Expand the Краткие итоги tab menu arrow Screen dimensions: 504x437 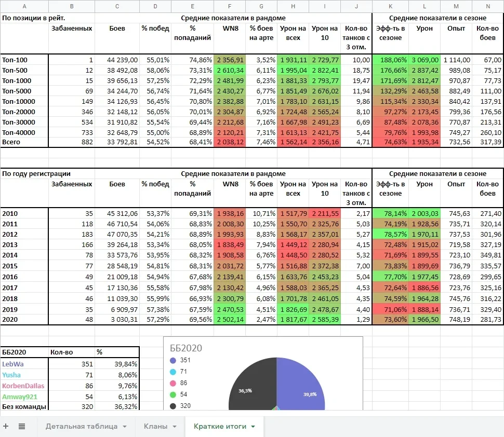(253, 427)
